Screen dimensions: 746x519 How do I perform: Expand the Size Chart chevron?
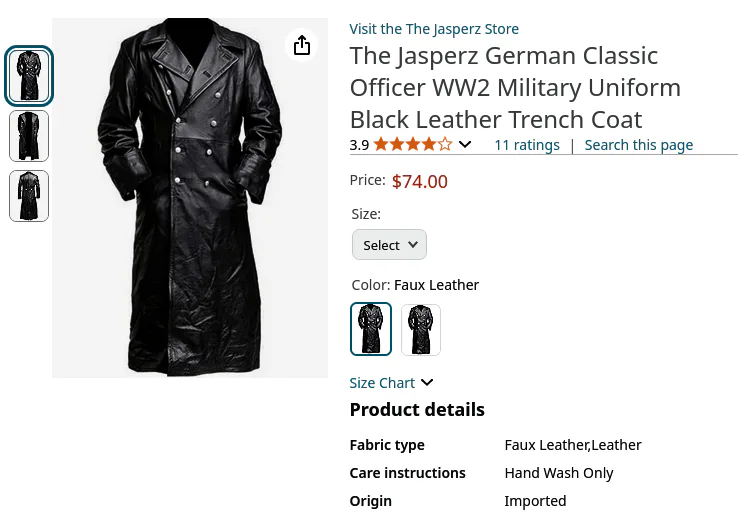coord(427,382)
